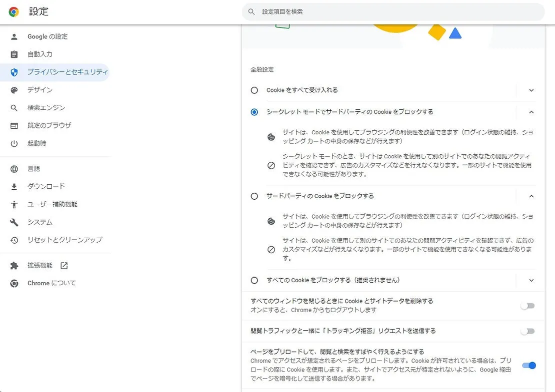
Task: Select すべての Cookie をブロックする radio option
Action: tap(254, 280)
